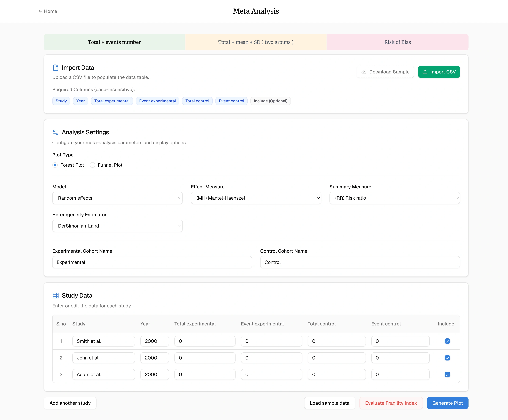Open the Model dropdown showing Random effects
The width and height of the screenshot is (508, 420).
117,198
